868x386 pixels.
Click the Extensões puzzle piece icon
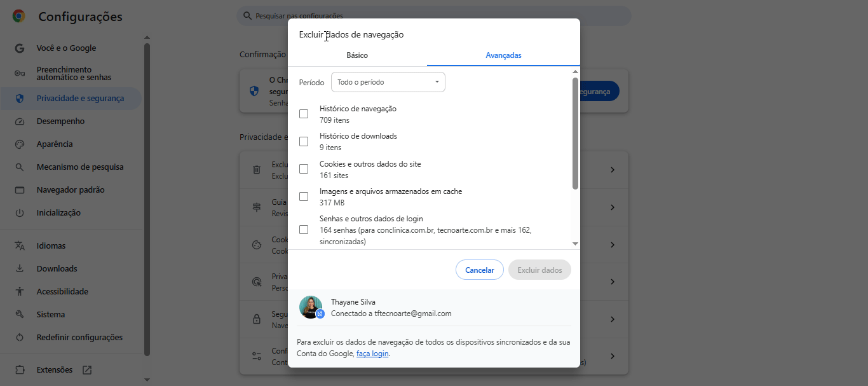point(20,370)
